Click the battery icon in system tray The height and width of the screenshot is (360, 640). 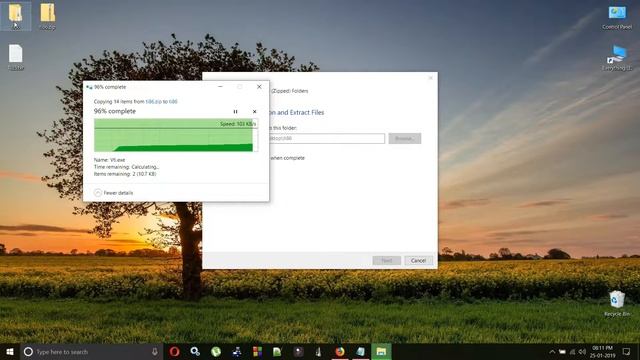[x=562, y=351]
